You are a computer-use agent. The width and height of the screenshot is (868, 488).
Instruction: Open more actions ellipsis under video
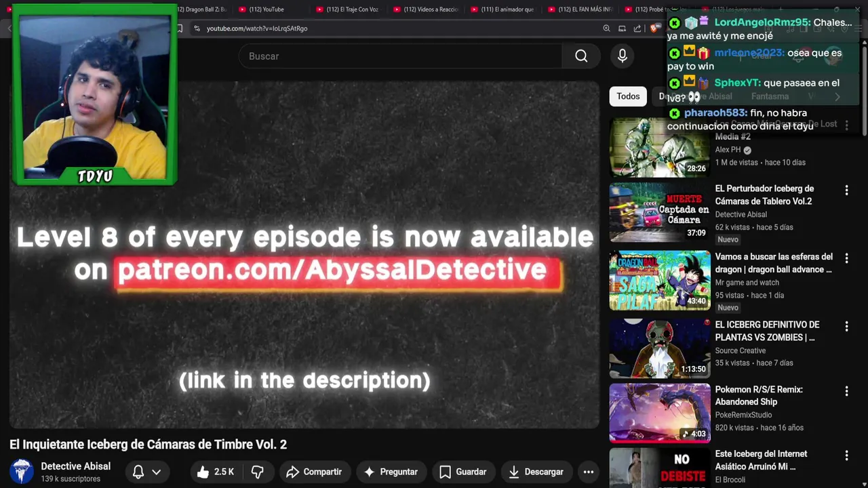click(x=589, y=472)
